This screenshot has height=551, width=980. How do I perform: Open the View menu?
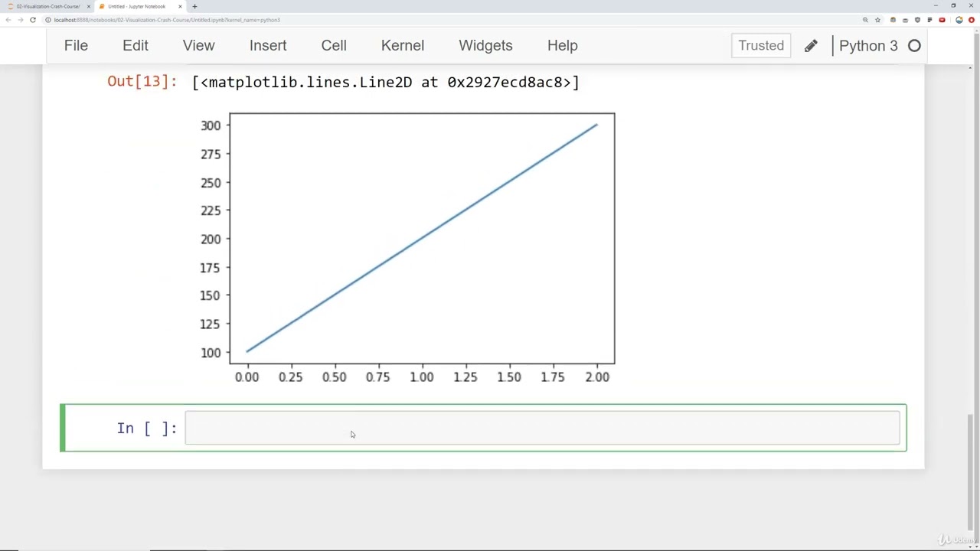point(198,45)
